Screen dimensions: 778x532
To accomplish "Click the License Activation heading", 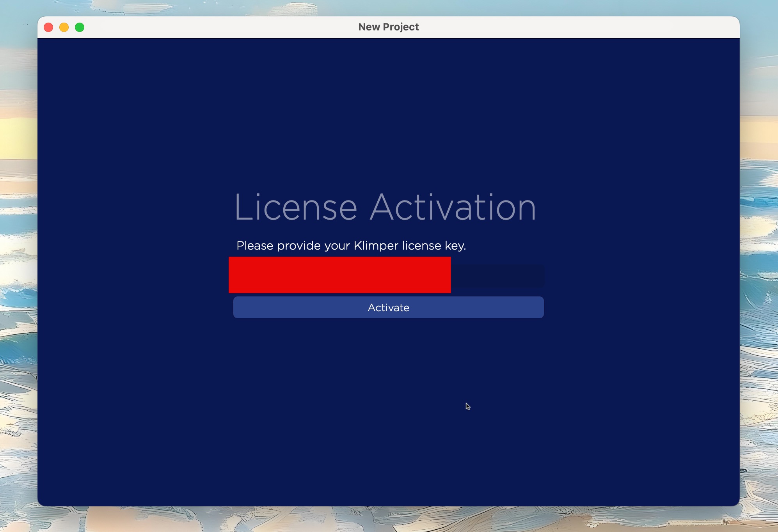I will coord(385,207).
